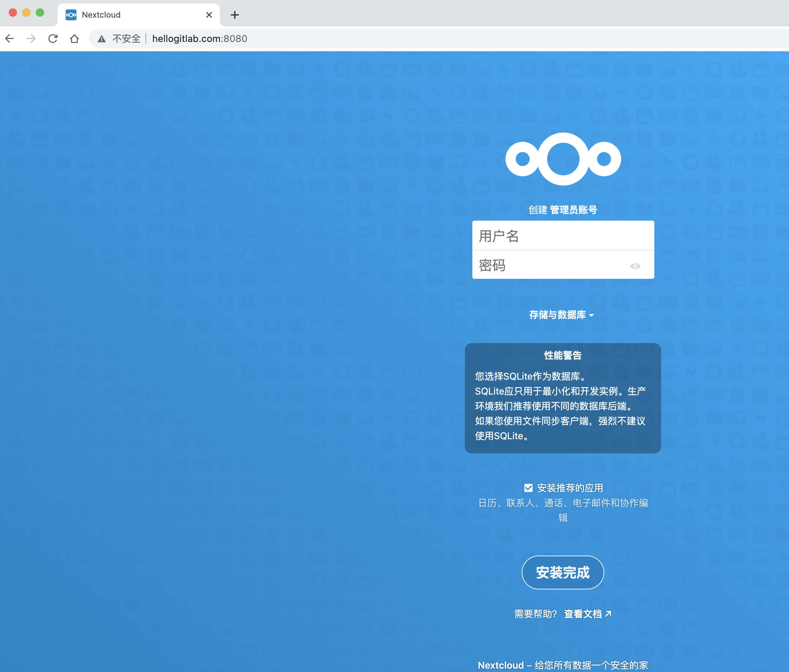Click the macOS yellow minimize button
This screenshot has height=672, width=789.
26,13
